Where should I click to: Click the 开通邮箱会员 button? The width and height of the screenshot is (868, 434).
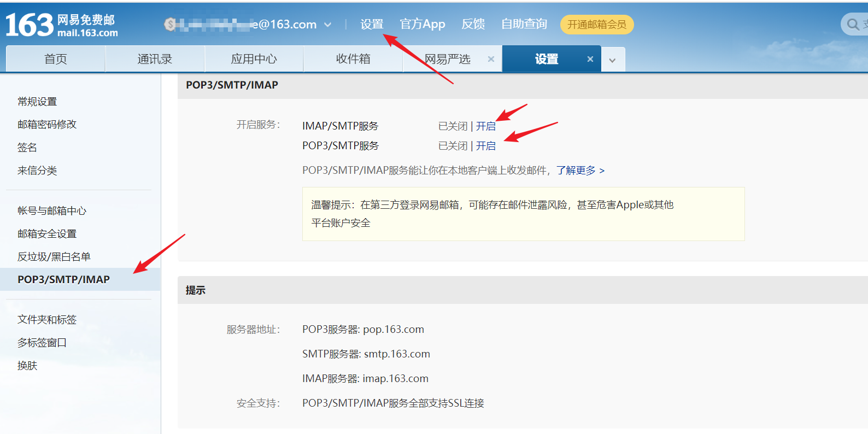[x=597, y=25]
